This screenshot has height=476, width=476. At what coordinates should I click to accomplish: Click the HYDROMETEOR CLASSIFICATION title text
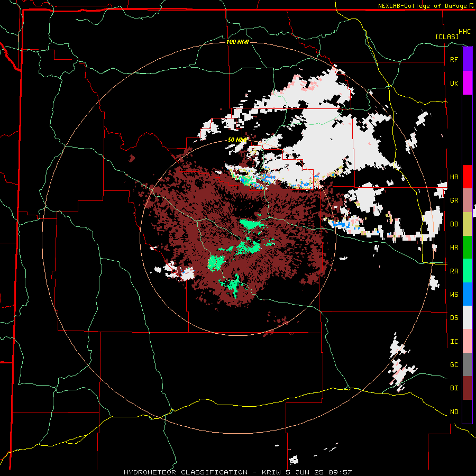pos(186,472)
